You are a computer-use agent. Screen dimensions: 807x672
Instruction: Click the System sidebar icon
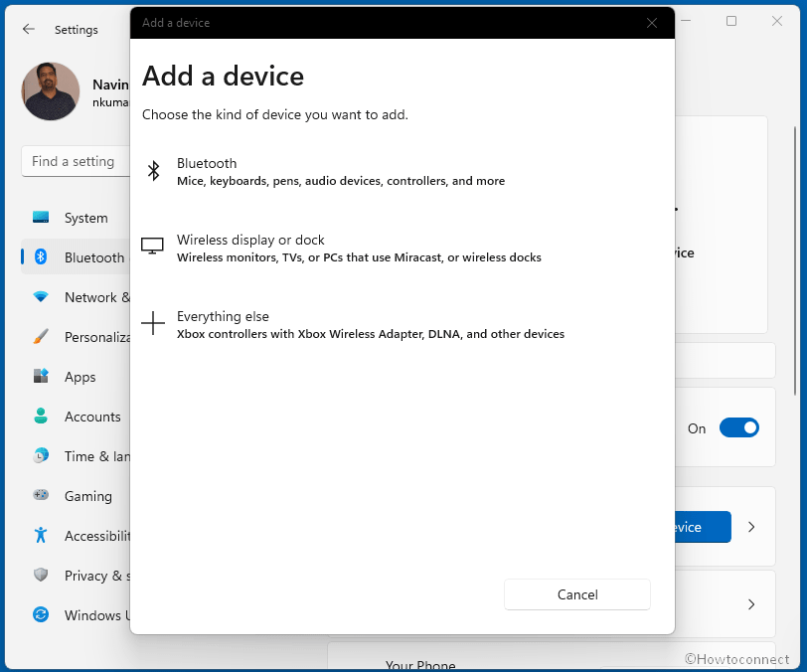coord(41,217)
